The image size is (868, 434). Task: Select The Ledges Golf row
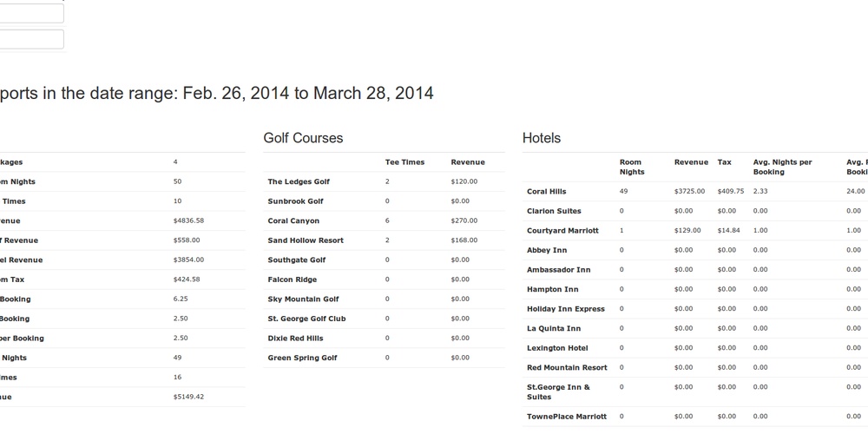point(299,182)
